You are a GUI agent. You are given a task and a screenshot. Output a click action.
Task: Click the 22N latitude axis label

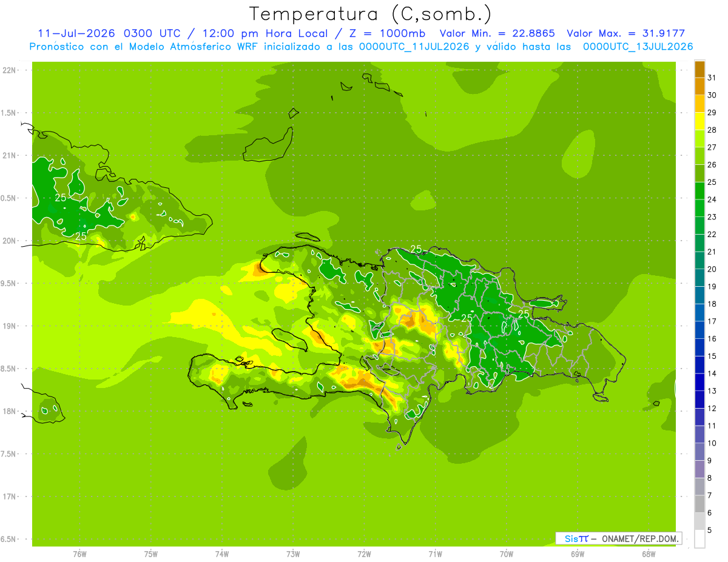tap(8, 70)
